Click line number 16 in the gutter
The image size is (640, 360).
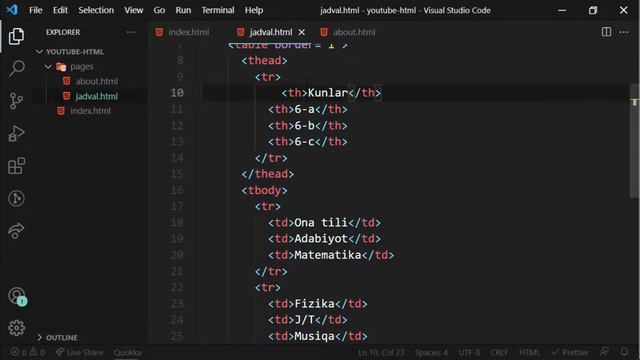[x=177, y=190]
